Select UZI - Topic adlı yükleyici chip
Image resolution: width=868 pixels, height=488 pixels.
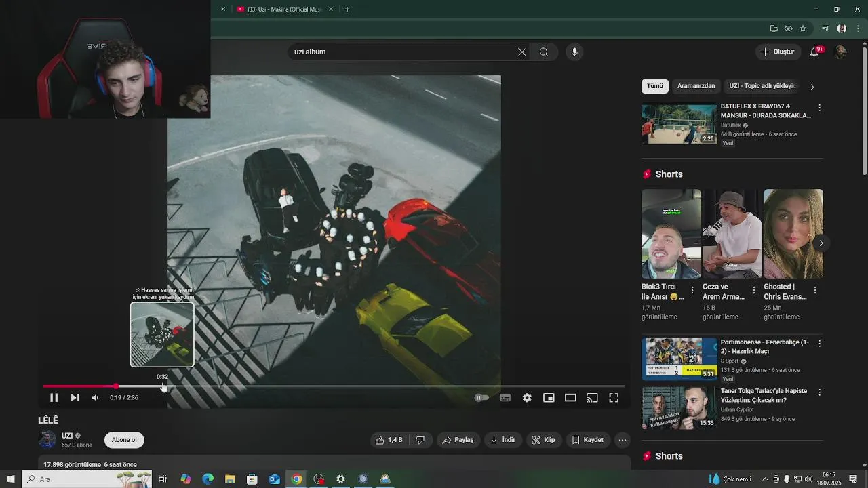[763, 86]
